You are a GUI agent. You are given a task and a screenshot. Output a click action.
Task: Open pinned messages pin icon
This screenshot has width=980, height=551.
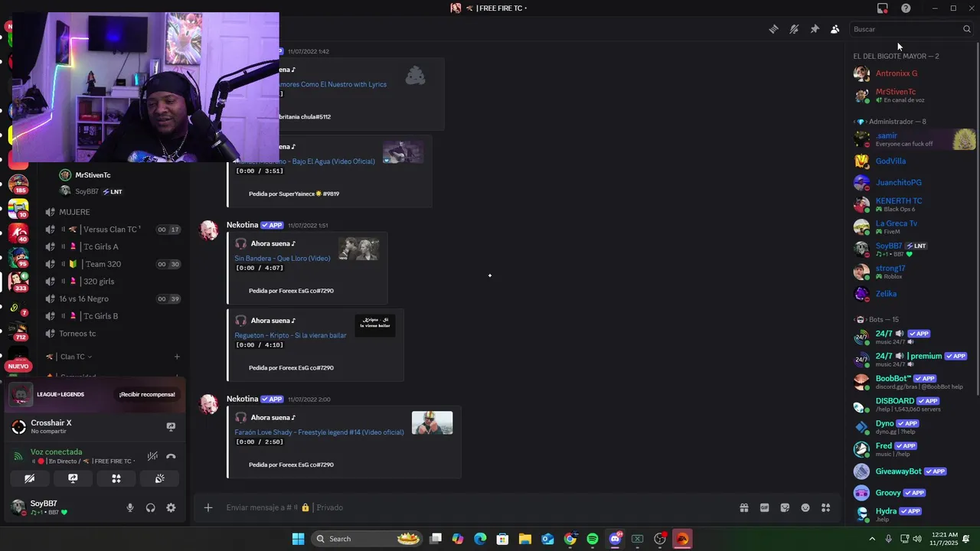point(815,29)
